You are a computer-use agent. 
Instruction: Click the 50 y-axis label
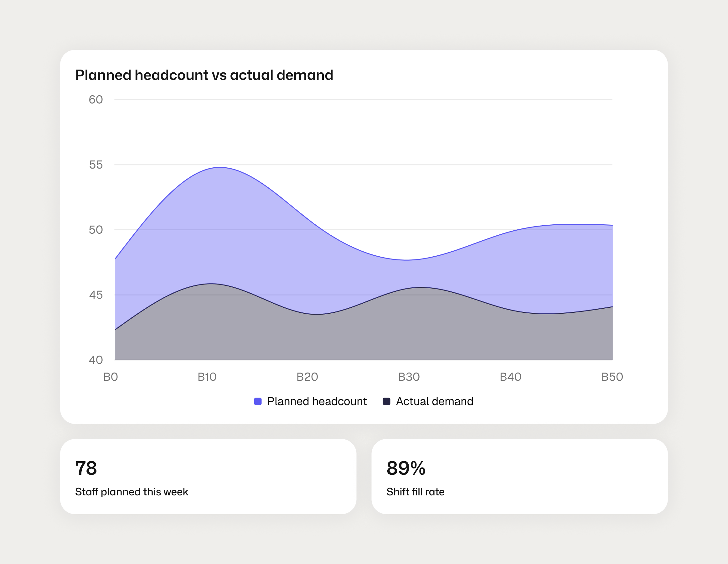[x=96, y=230]
